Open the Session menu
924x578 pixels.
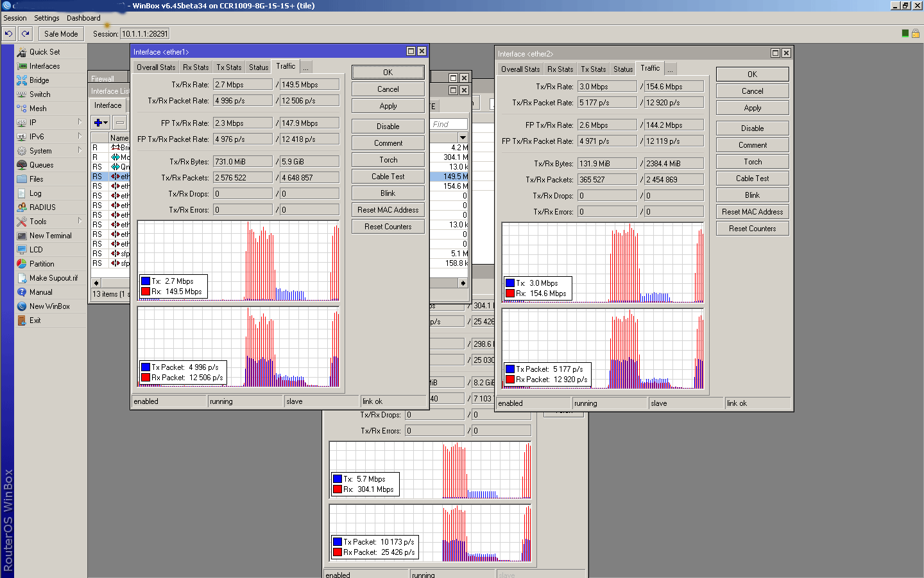15,18
